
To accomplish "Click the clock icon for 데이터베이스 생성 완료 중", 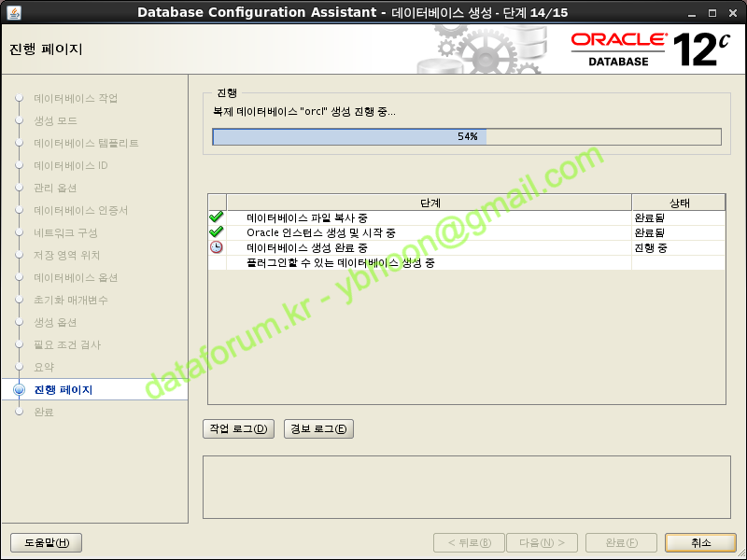I will (x=217, y=247).
